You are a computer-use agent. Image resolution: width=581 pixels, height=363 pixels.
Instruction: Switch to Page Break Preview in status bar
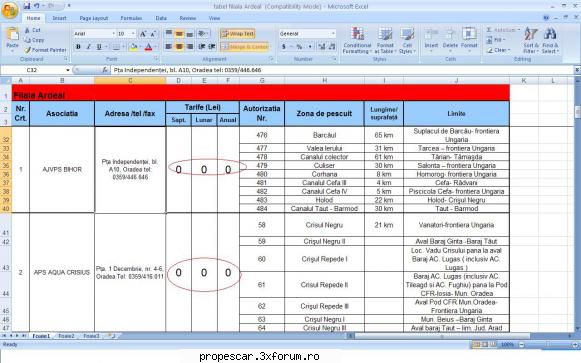[x=494, y=344]
